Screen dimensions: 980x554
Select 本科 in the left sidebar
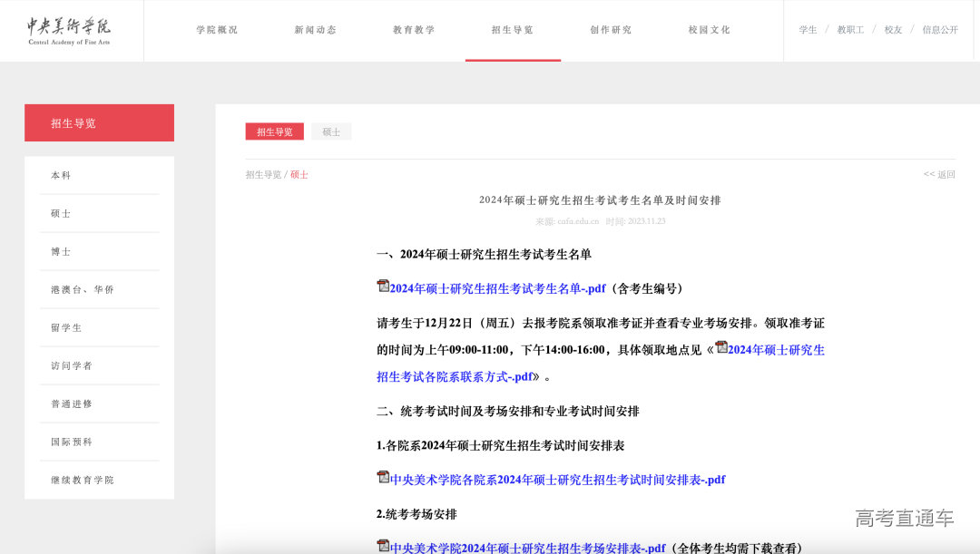(61, 175)
